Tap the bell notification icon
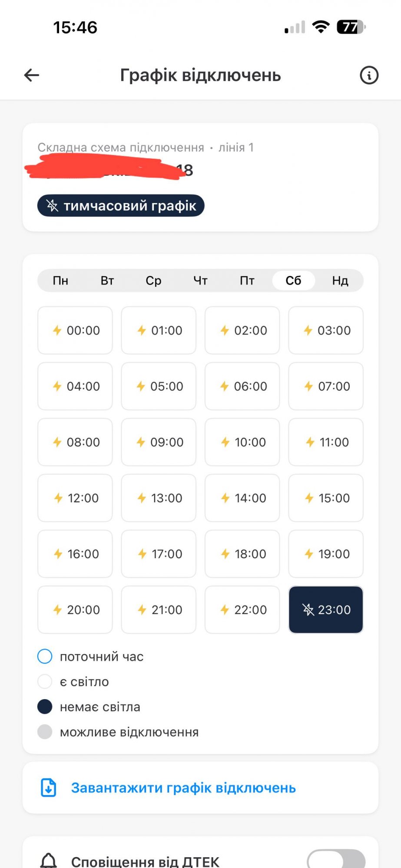 (48, 861)
